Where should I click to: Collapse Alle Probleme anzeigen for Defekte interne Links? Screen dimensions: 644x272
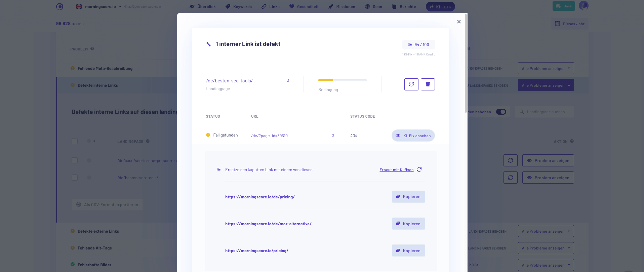tap(546, 85)
